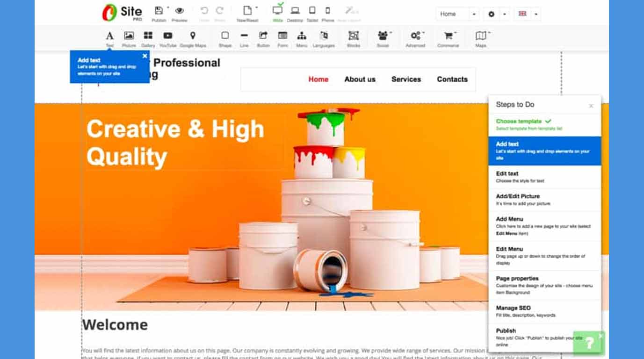Image resolution: width=644 pixels, height=359 pixels.
Task: Click the Home menu item
Action: click(318, 79)
